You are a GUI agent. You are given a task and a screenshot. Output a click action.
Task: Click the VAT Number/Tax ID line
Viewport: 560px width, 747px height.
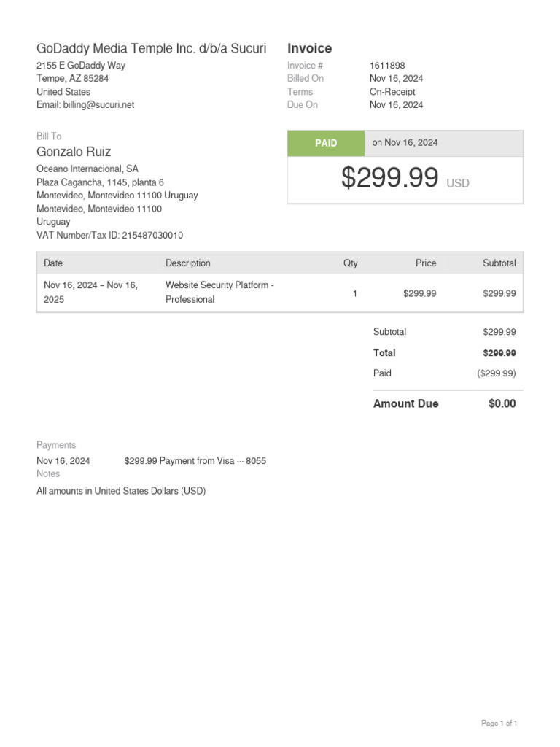[x=109, y=236]
